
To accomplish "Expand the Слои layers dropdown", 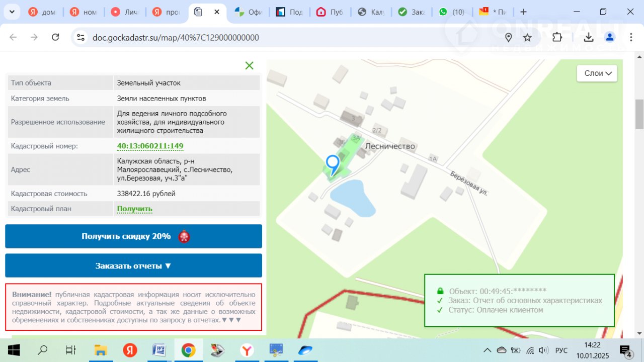I will (x=597, y=73).
